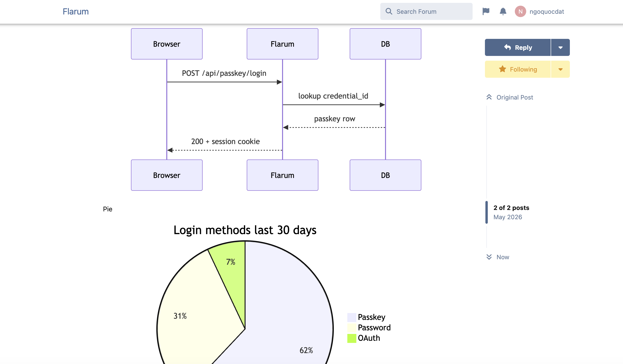Click the Password legend color swatch

(x=352, y=328)
